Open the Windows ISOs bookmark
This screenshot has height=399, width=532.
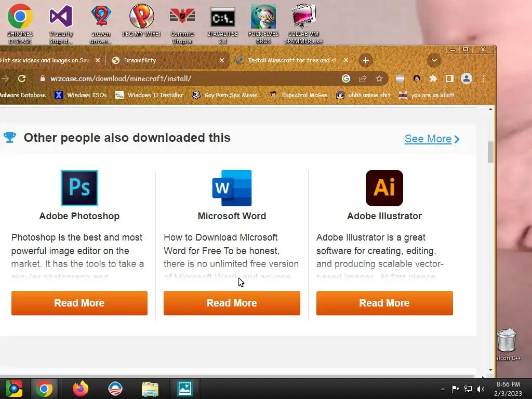pyautogui.click(x=81, y=96)
